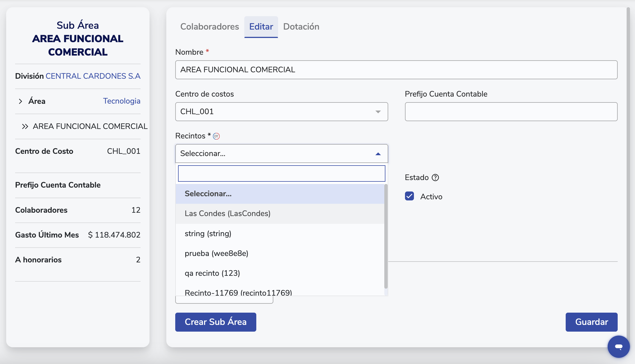
Task: Expand the Área row chevron
Action: [x=20, y=101]
